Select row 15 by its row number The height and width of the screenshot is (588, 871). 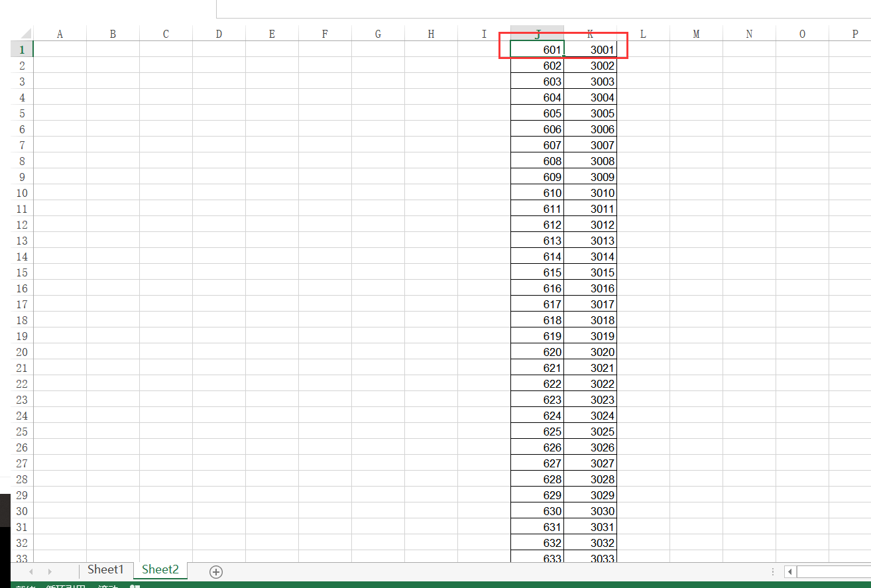coord(21,272)
